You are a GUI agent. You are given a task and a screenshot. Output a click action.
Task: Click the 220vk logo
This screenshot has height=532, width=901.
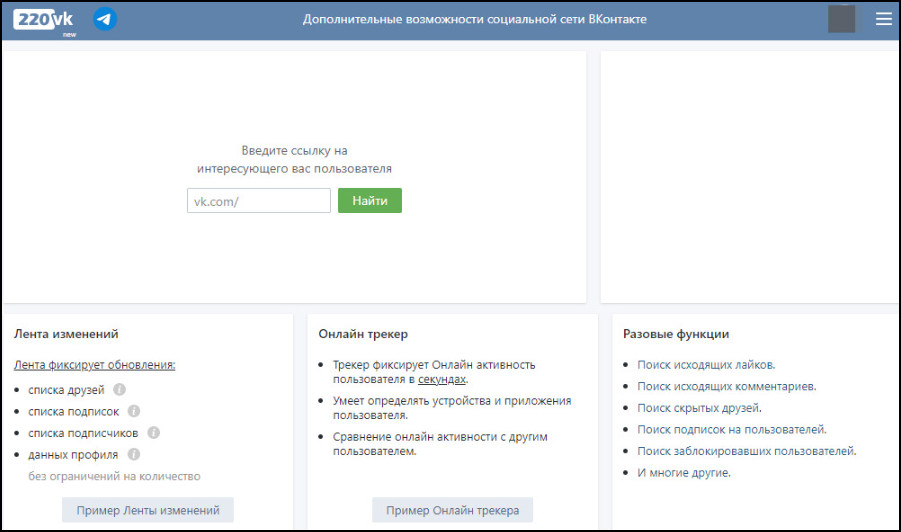tap(45, 19)
